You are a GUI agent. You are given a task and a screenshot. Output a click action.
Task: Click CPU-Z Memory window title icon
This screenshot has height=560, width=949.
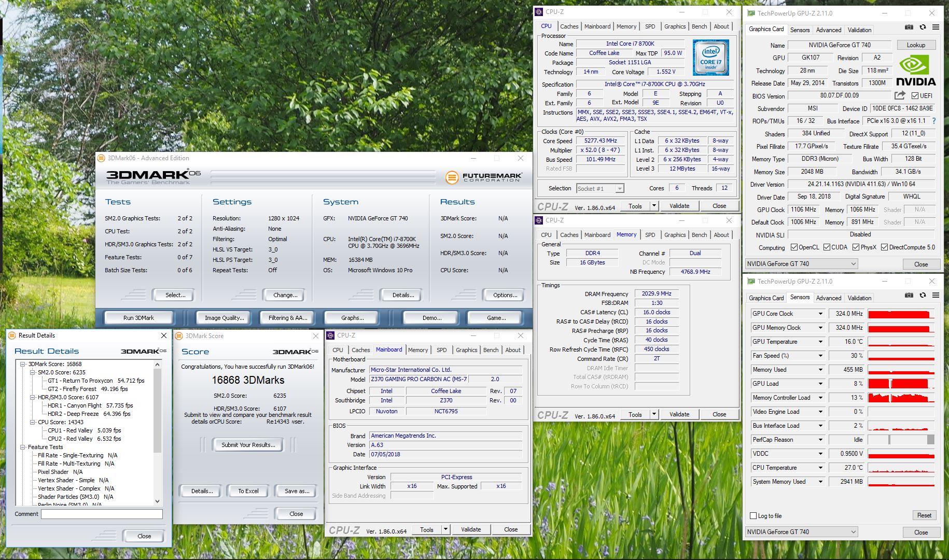(x=539, y=220)
